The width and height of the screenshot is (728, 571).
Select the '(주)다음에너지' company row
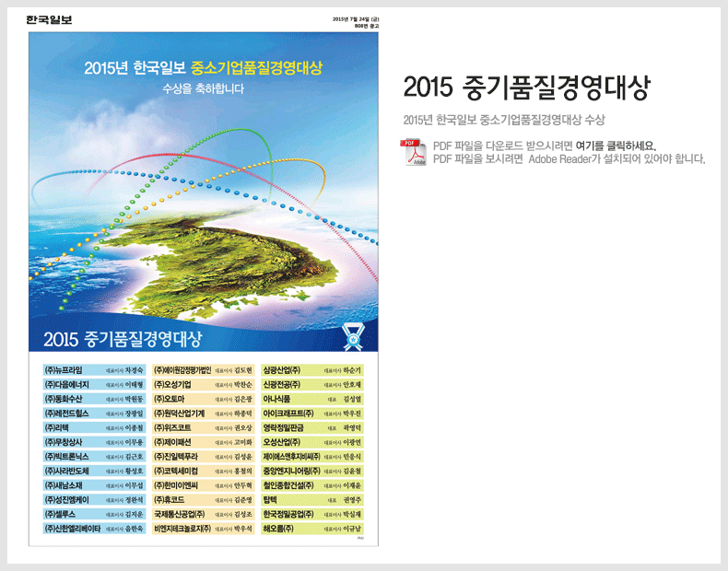(94, 385)
